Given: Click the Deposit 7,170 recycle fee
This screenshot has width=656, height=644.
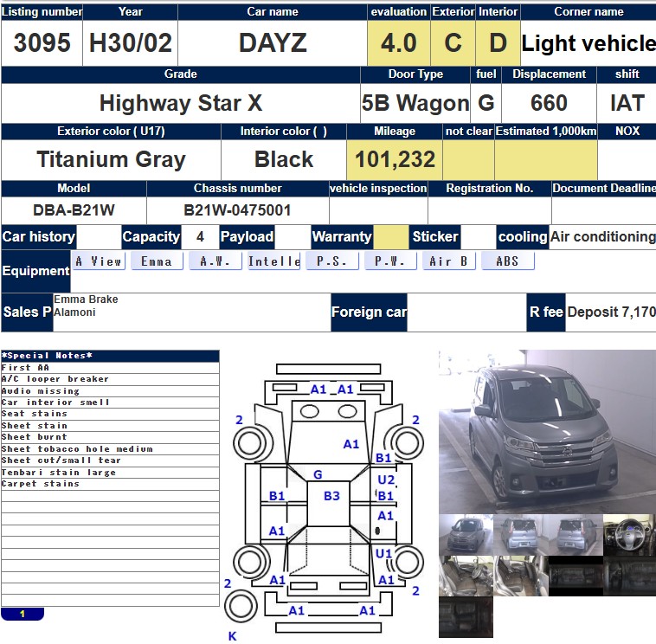Looking at the screenshot, I should 611,312.
